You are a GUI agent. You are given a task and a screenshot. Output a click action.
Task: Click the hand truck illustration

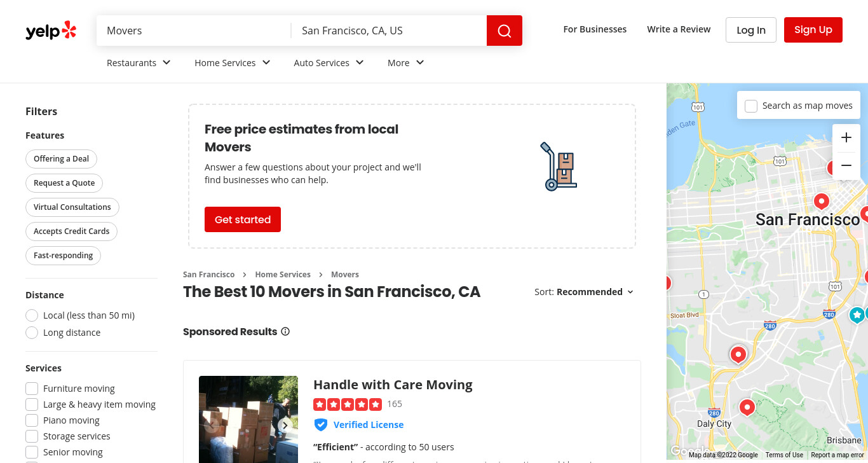(558, 167)
